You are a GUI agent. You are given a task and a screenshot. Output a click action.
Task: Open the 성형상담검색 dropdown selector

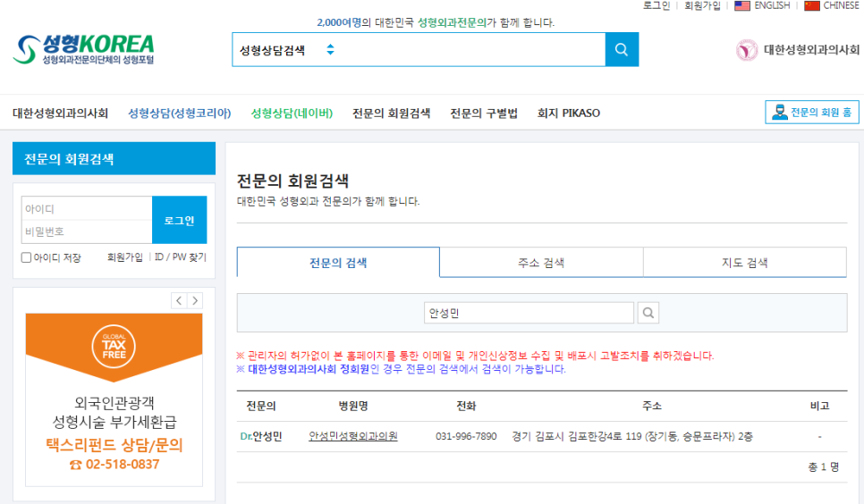click(286, 49)
